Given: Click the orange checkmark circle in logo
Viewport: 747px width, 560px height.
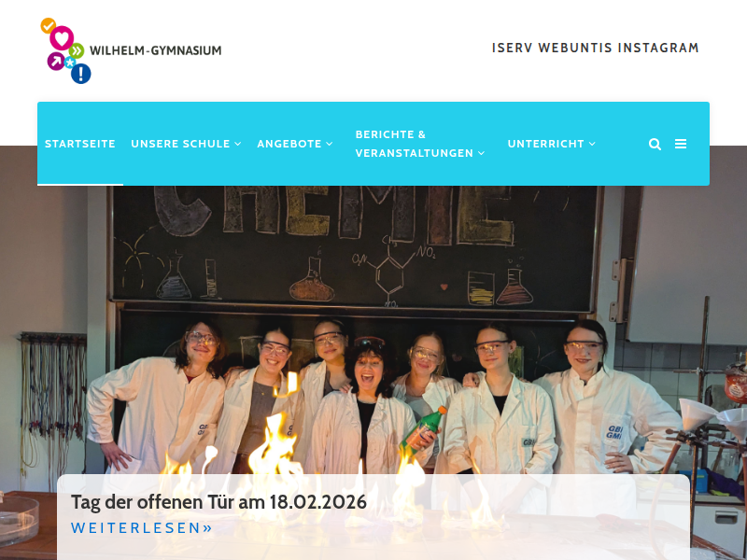Looking at the screenshot, I should coord(48,25).
